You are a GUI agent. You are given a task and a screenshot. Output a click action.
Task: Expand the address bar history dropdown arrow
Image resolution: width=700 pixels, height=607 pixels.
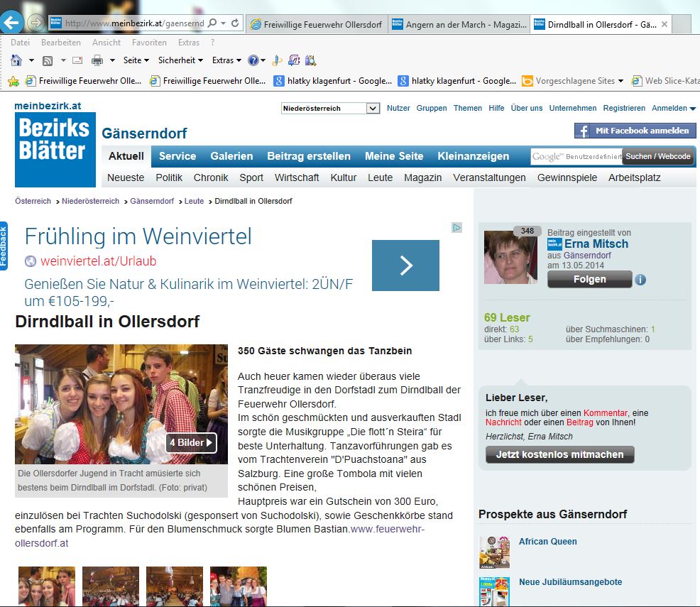click(223, 23)
